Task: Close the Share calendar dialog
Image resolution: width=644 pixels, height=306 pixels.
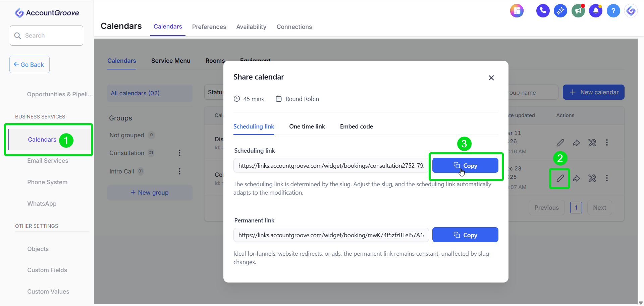Action: (x=491, y=78)
